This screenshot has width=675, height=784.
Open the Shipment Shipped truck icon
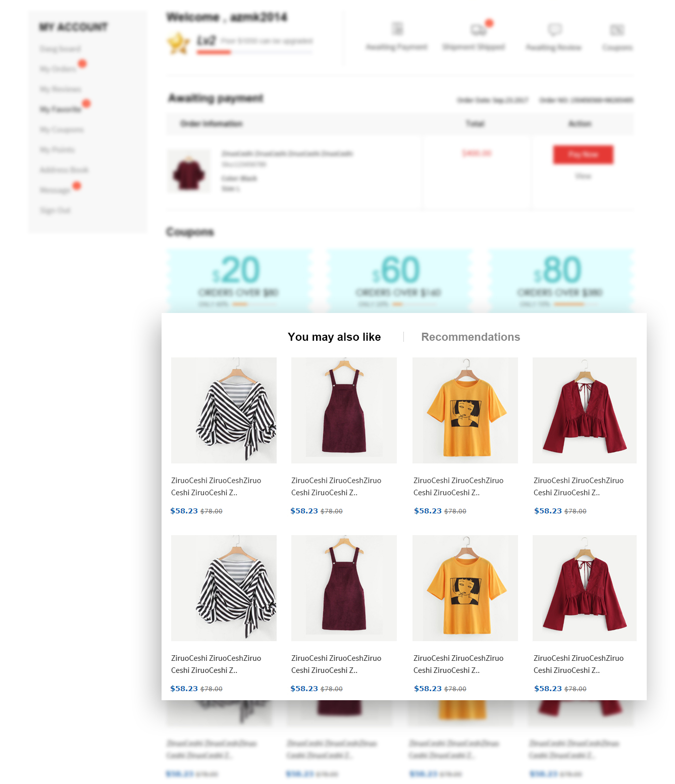[x=478, y=30]
